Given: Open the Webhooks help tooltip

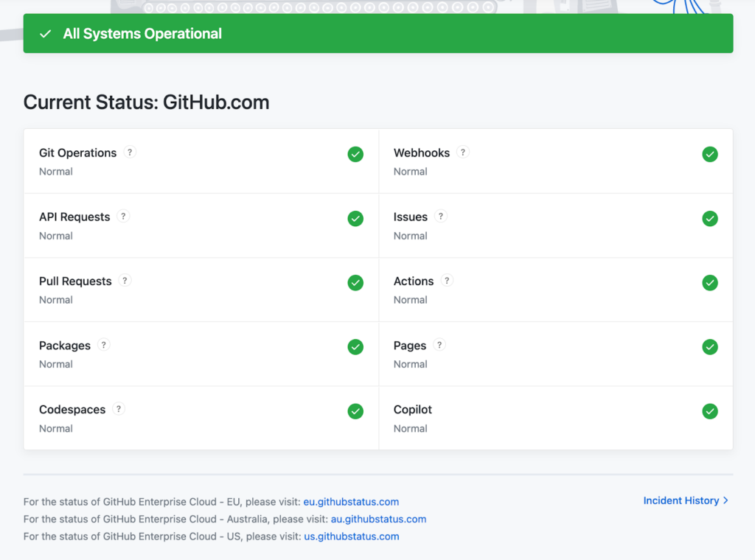Looking at the screenshot, I should click(x=462, y=152).
